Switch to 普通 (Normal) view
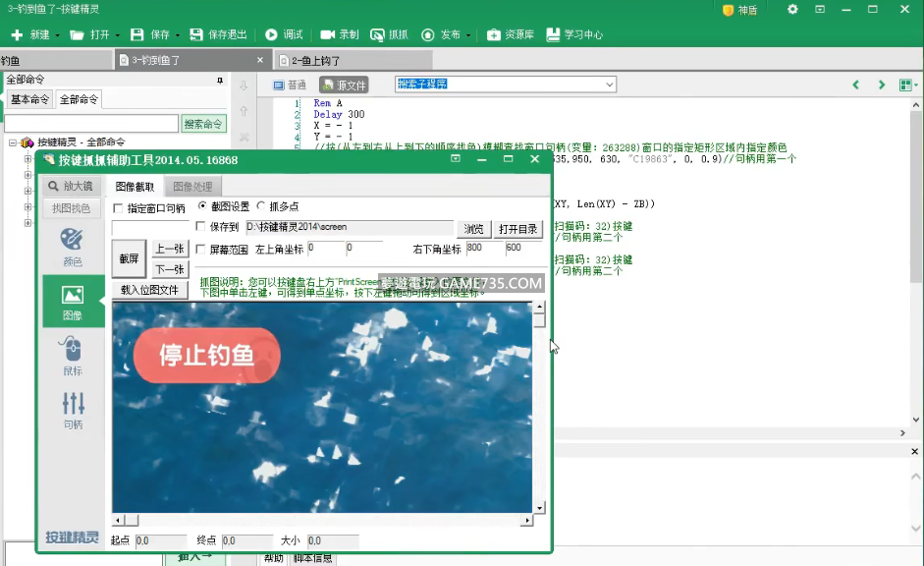924x566 pixels. click(290, 85)
